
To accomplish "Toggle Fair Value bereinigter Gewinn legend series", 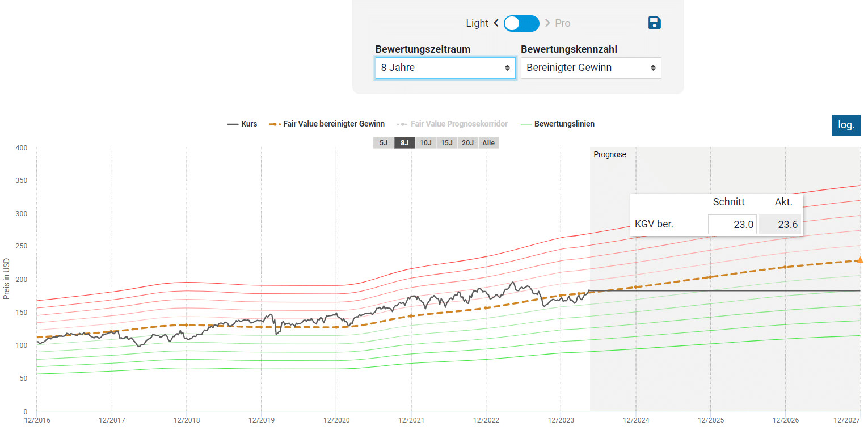I will coord(327,124).
